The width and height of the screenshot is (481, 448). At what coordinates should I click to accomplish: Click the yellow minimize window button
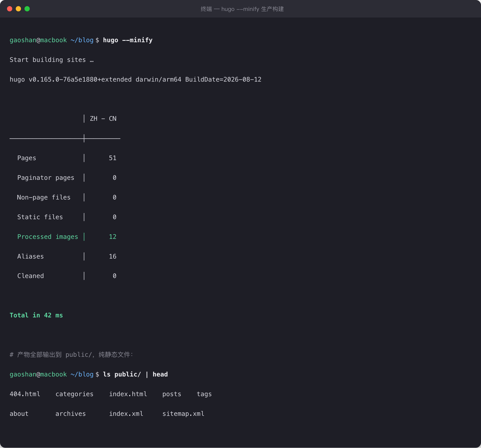pyautogui.click(x=18, y=9)
